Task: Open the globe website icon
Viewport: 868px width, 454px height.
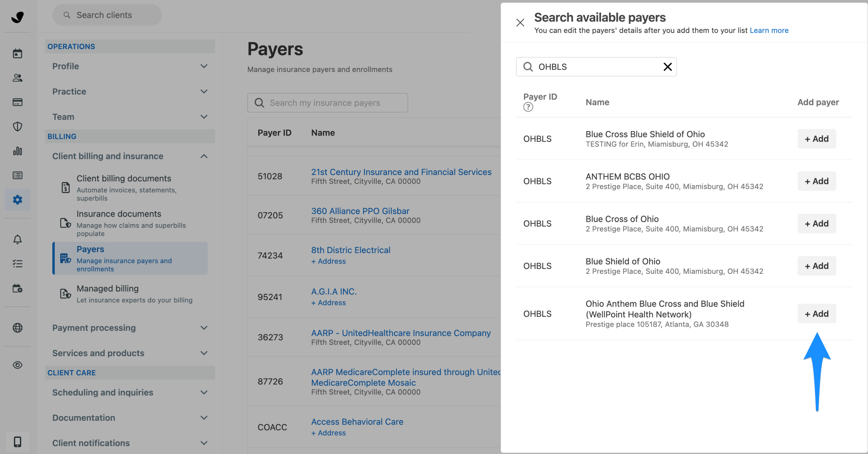Action: click(x=17, y=327)
